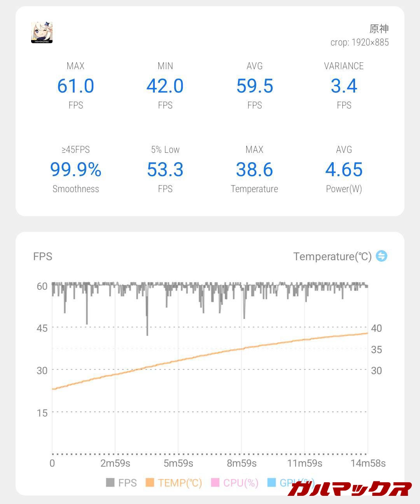
Task: Click the Temperature(℃) axis label
Action: point(332,257)
